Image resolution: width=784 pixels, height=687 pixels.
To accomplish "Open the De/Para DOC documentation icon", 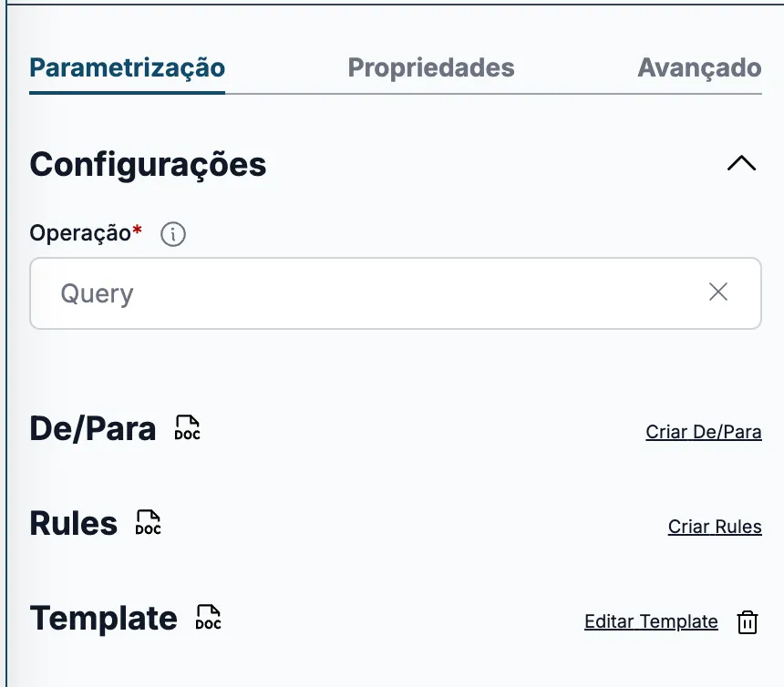I will click(x=188, y=427).
